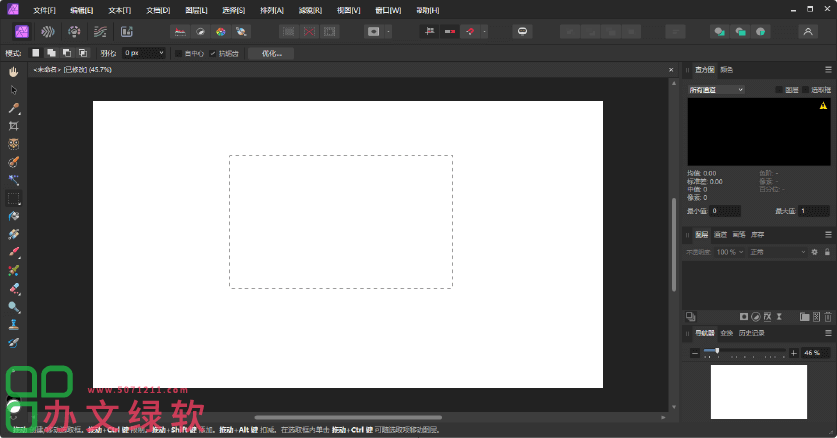Click the navigator zoom out minus button

pos(694,353)
